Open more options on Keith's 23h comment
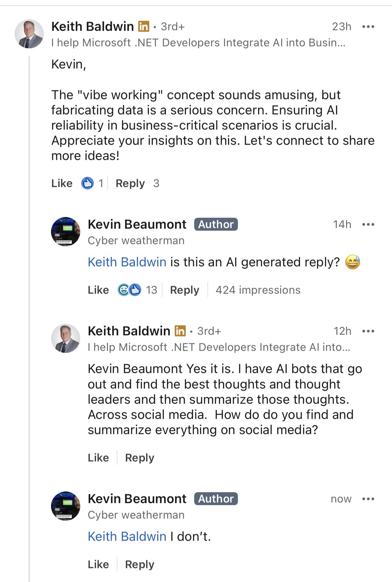Screen dimensions: 392x582 click(x=368, y=27)
